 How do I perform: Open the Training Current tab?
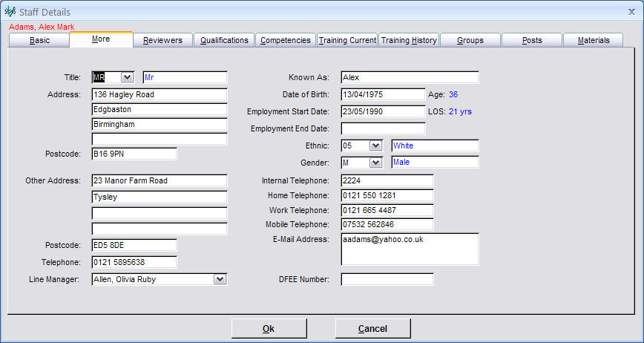pos(347,40)
